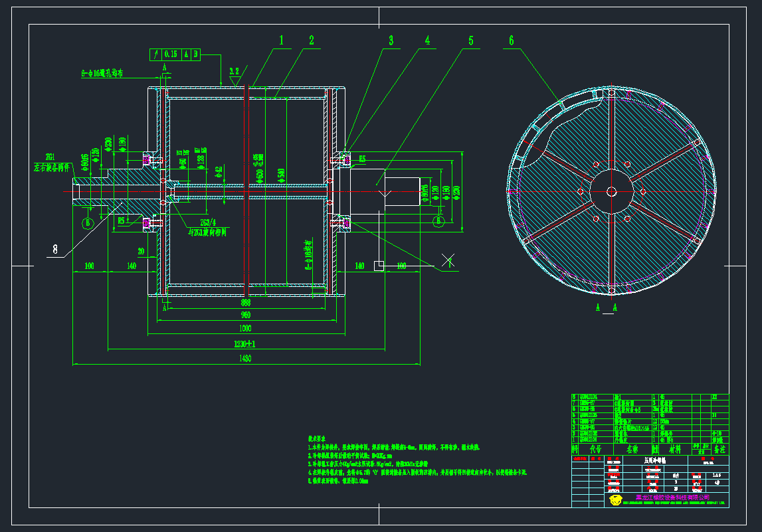Select the left circled B datum marker
This screenshot has height=532, width=762.
click(88, 223)
